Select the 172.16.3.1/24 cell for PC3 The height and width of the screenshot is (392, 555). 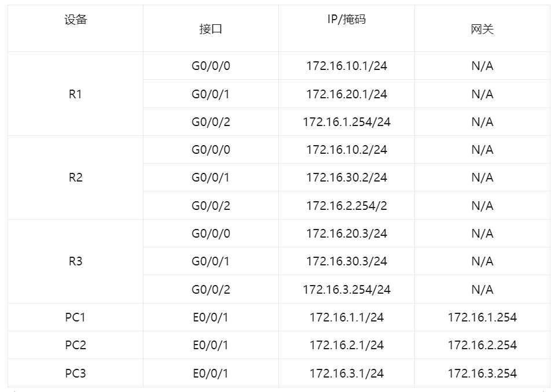(346, 373)
